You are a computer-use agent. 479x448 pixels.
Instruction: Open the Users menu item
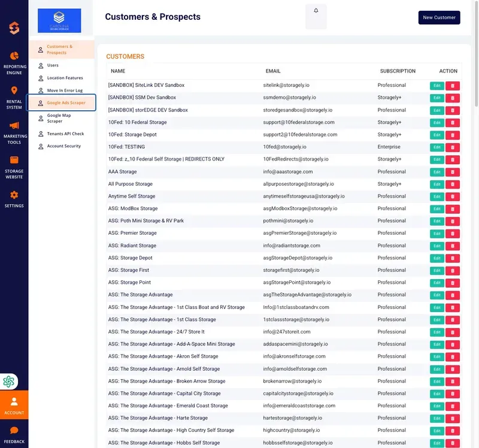(53, 65)
